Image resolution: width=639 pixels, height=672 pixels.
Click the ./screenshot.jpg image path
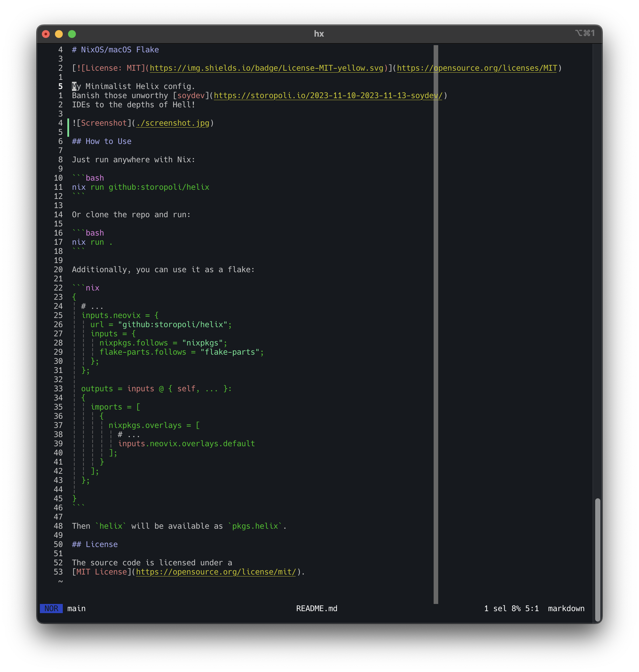[x=173, y=123]
